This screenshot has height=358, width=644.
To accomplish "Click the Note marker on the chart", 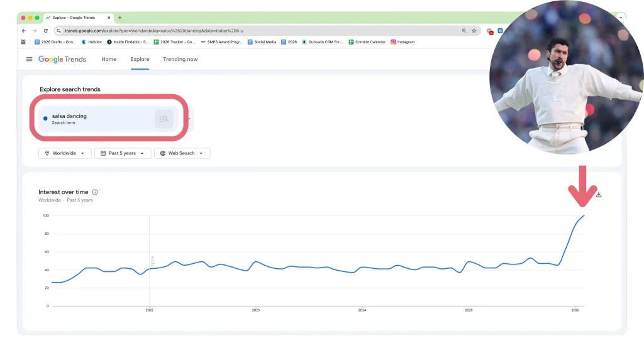I will click(x=152, y=261).
